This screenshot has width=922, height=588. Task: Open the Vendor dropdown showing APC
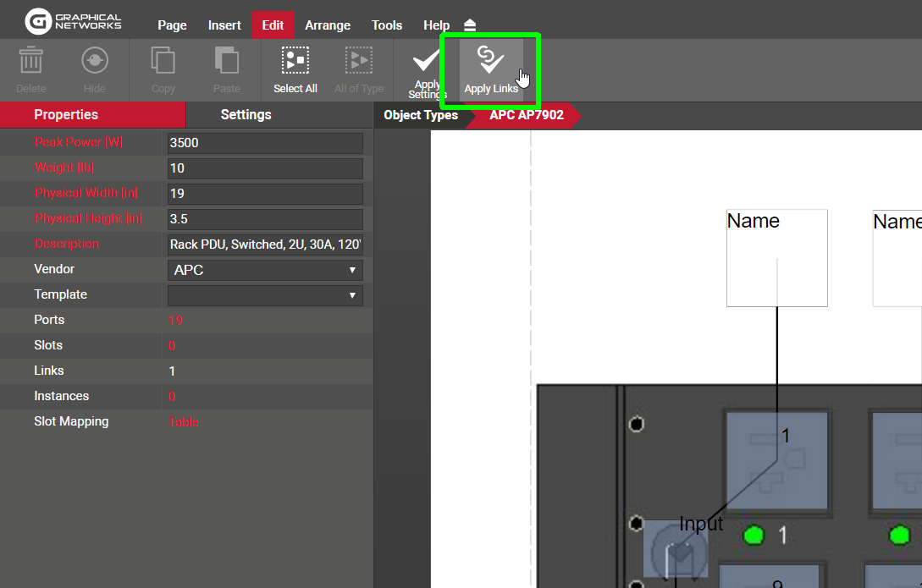(265, 270)
